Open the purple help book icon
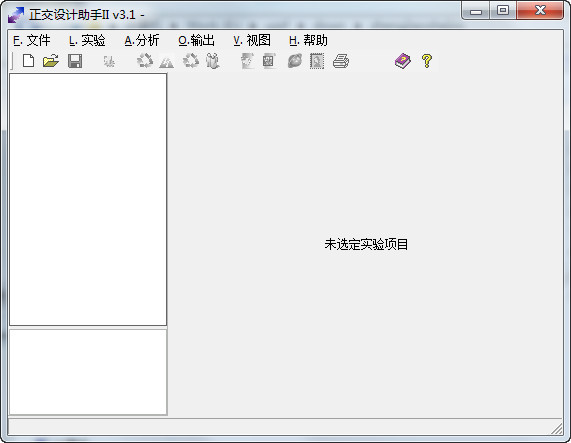This screenshot has width=571, height=443. coord(403,61)
